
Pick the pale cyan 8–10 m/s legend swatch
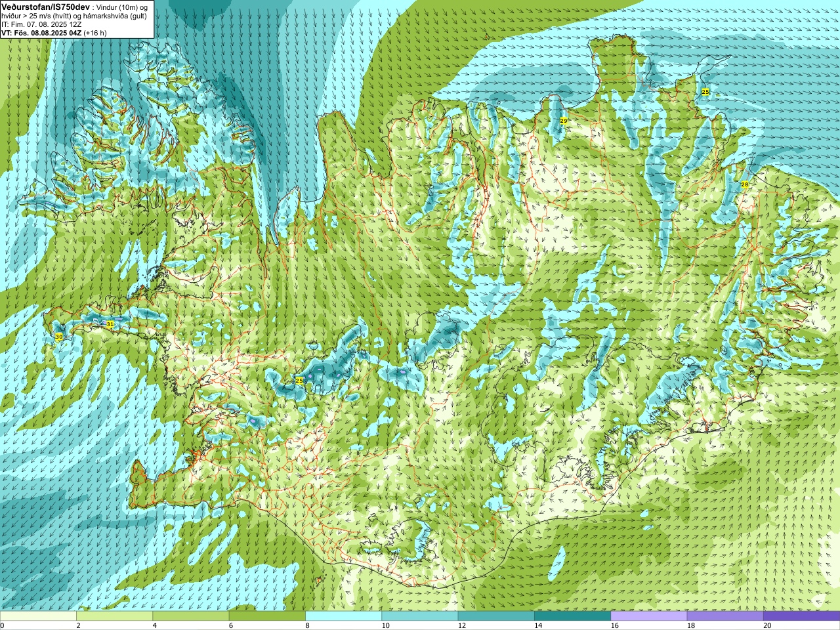click(x=343, y=616)
